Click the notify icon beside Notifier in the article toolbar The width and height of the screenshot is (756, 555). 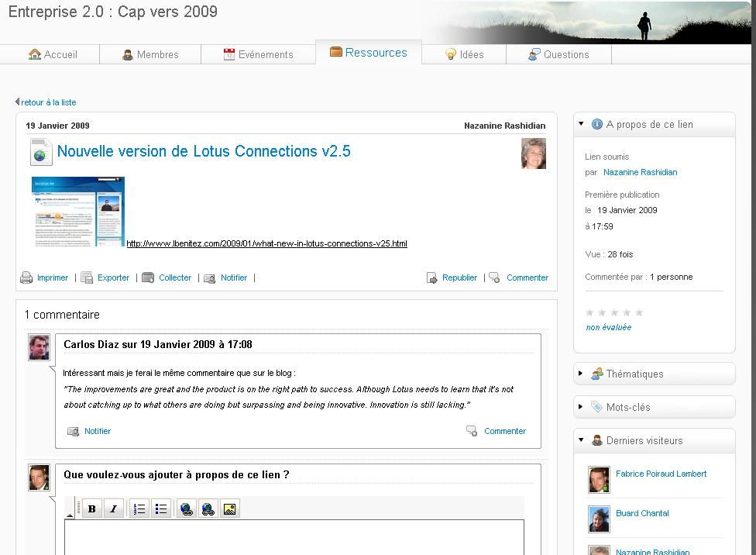point(210,278)
